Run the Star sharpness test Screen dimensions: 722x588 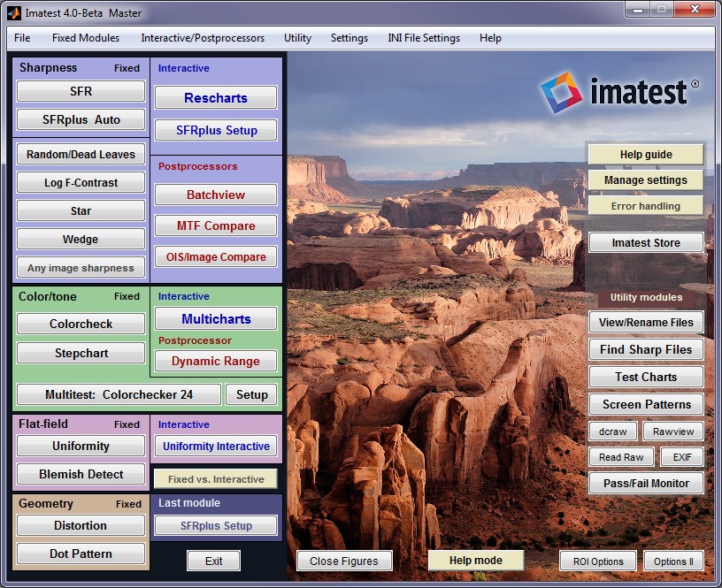[x=80, y=210]
